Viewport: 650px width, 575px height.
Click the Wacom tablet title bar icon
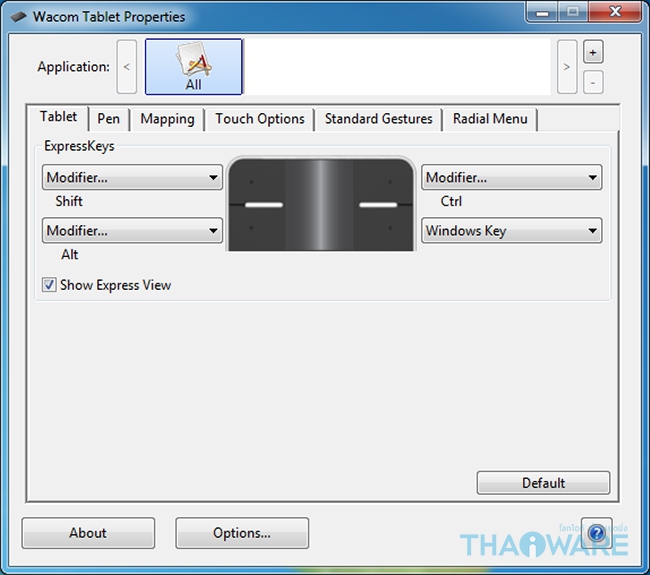coord(18,17)
